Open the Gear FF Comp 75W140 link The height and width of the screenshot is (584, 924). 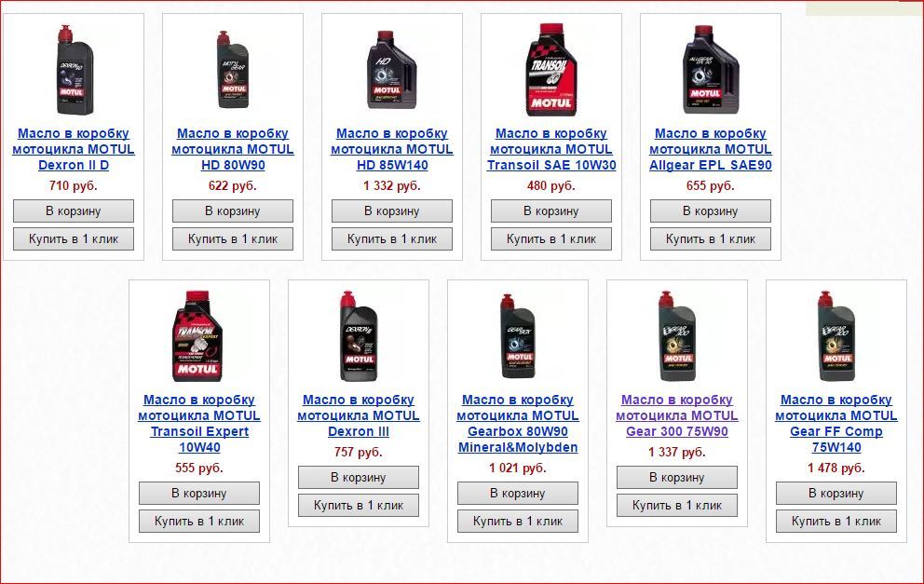[x=836, y=423]
